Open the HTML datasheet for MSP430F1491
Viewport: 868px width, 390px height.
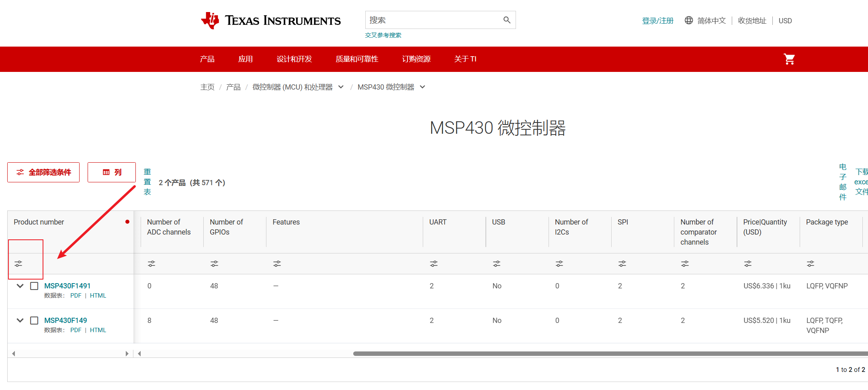pos(98,296)
